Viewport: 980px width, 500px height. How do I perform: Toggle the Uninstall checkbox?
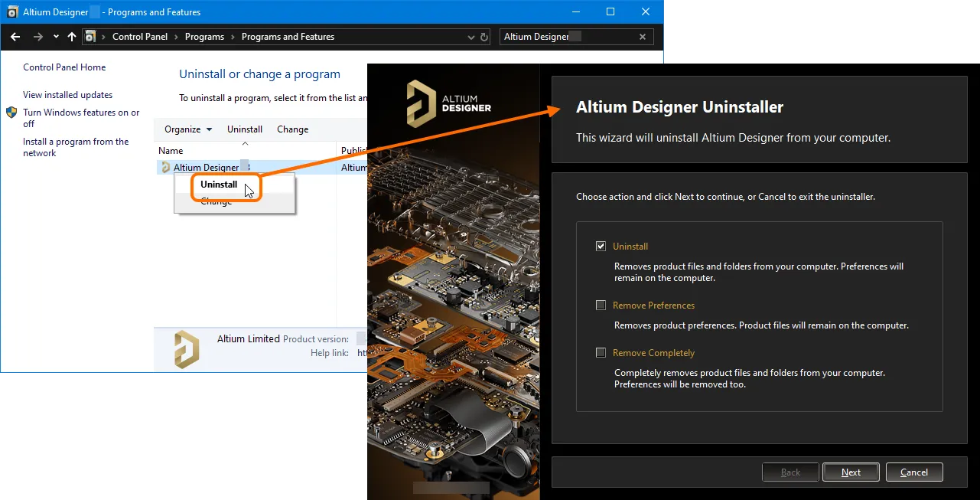pos(601,247)
